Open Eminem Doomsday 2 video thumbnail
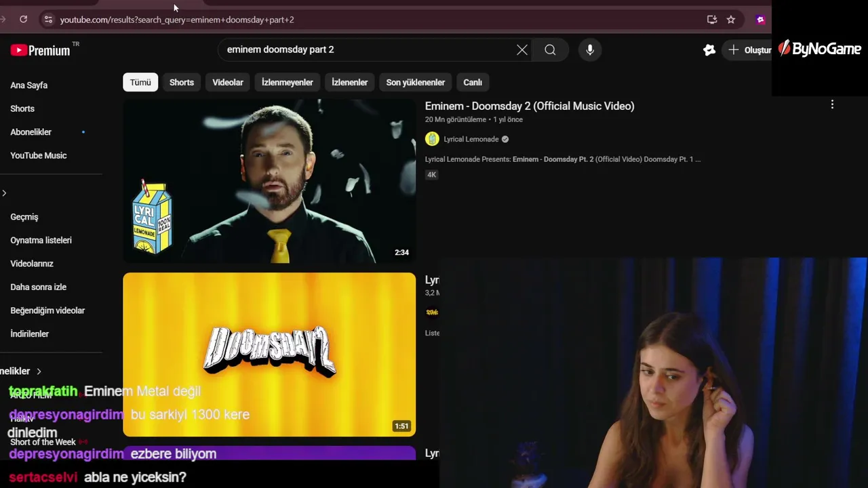 (269, 181)
